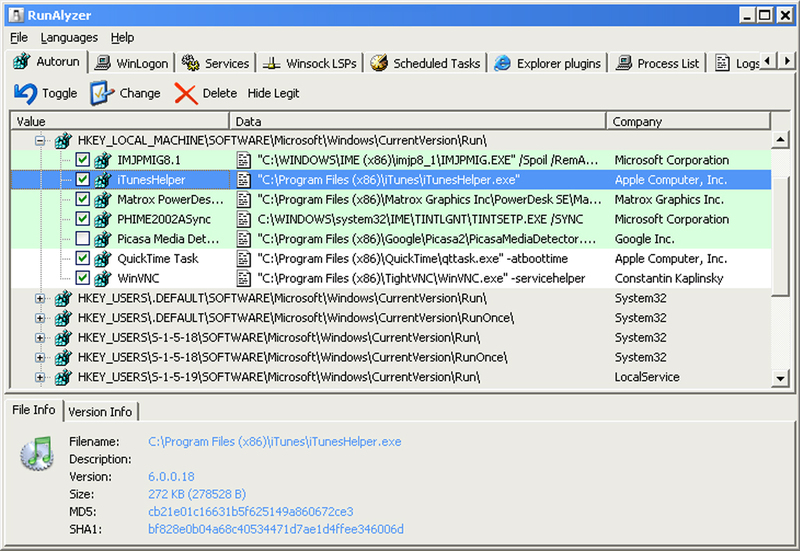800x551 pixels.
Task: Click the Toggle arrow icon in toolbar
Action: (26, 93)
